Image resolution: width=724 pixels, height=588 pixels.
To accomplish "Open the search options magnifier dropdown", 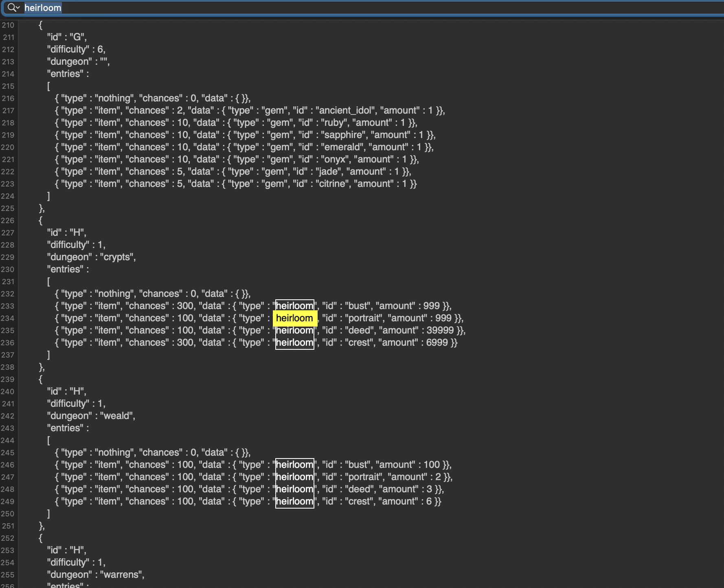I will [x=13, y=8].
